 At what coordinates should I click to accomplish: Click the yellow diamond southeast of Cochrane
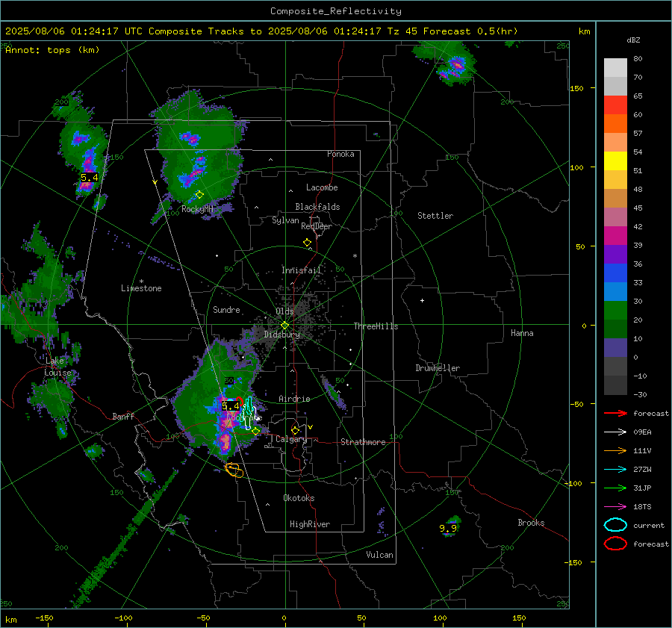pos(255,431)
